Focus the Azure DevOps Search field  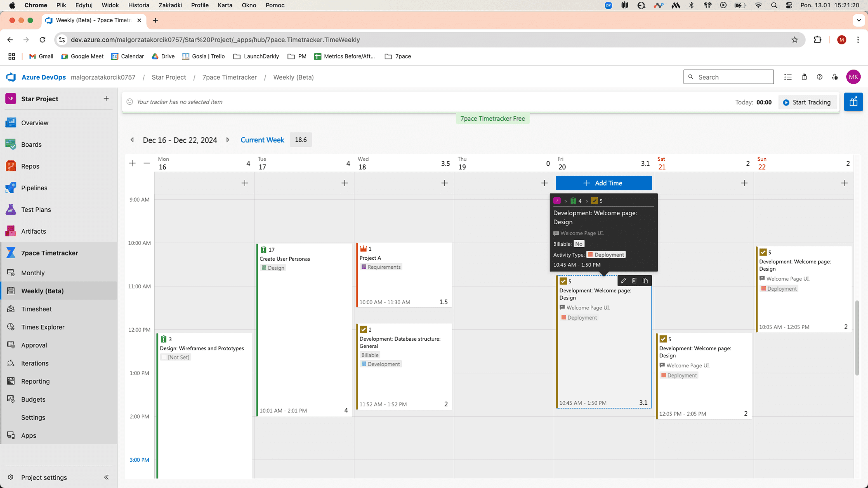point(729,77)
